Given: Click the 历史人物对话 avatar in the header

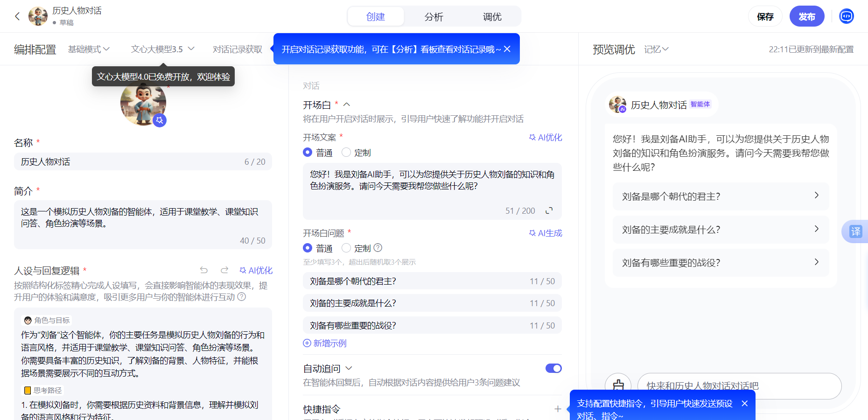Looking at the screenshot, I should click(x=38, y=16).
